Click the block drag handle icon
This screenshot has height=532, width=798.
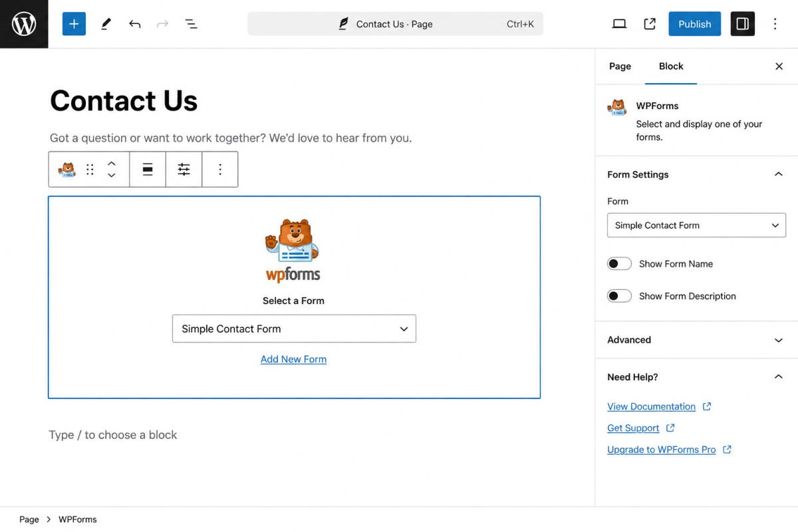tap(90, 170)
